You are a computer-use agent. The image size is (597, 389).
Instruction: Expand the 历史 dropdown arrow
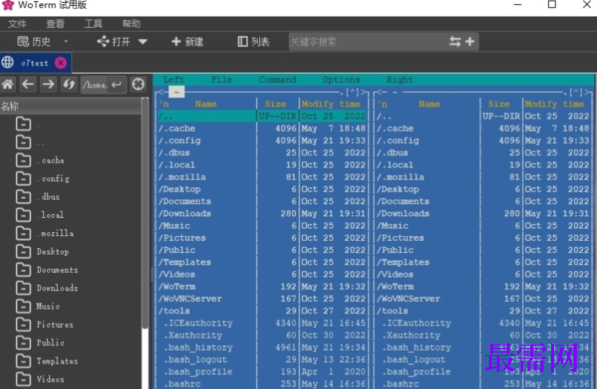pos(66,41)
